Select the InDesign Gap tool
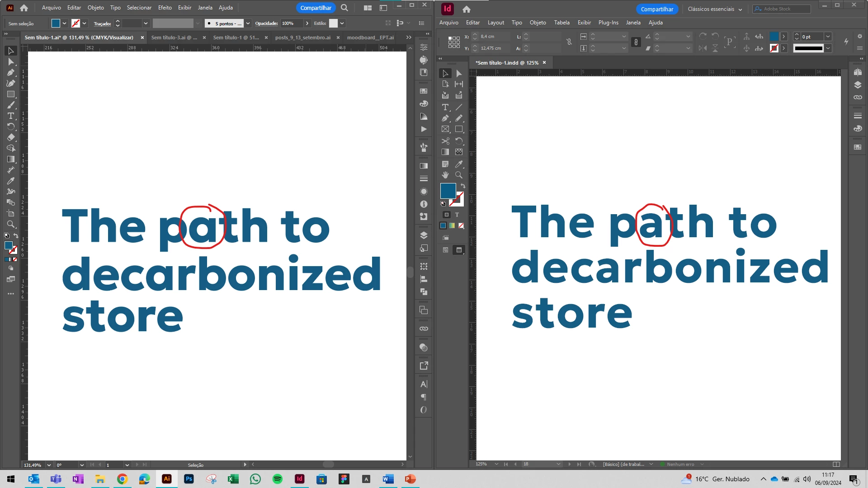Image resolution: width=868 pixels, height=488 pixels. tap(459, 84)
